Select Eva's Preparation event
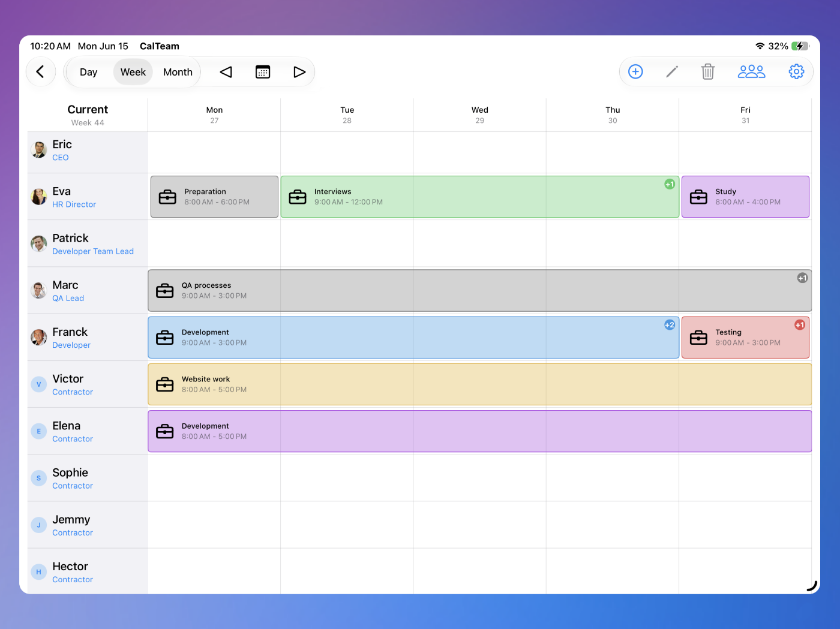 coord(214,197)
